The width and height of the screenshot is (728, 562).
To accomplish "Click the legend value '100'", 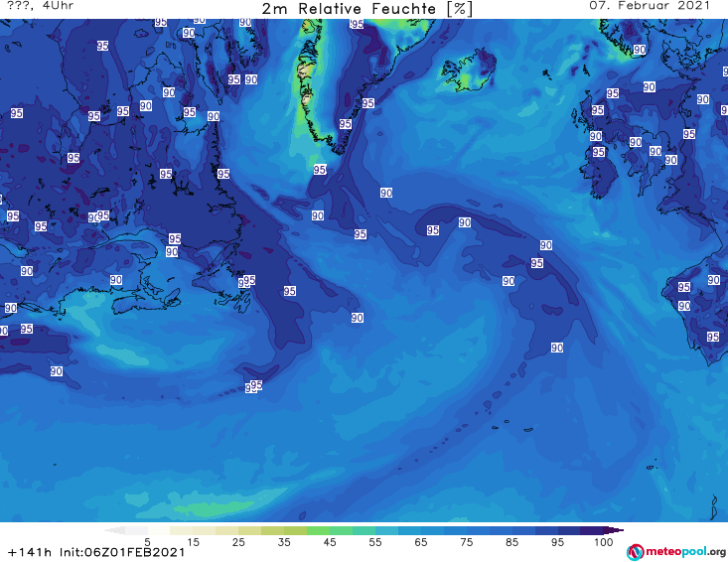I will coord(604,542).
